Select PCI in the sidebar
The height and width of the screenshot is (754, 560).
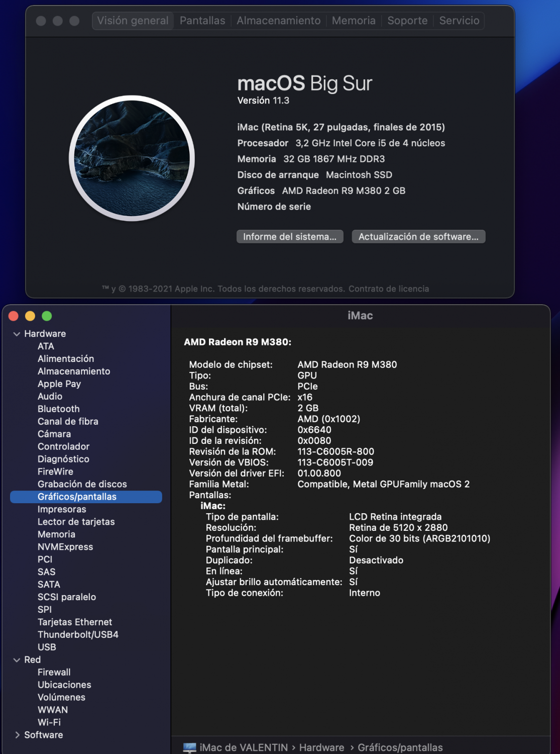pyautogui.click(x=45, y=559)
